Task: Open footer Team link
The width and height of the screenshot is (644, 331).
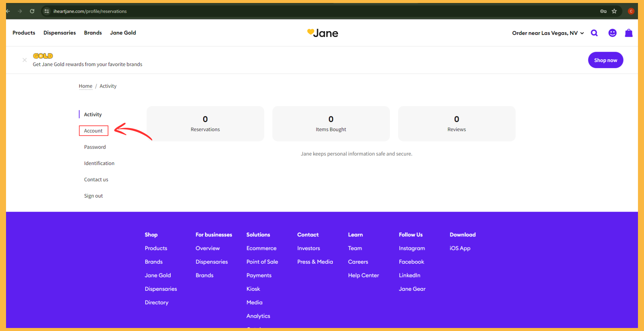Action: pos(355,248)
